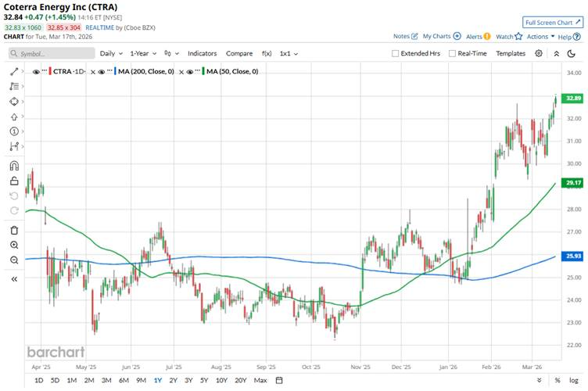This screenshot has height=391, width=588.
Task: Click the Full Screen Chart button
Action: tap(553, 22)
